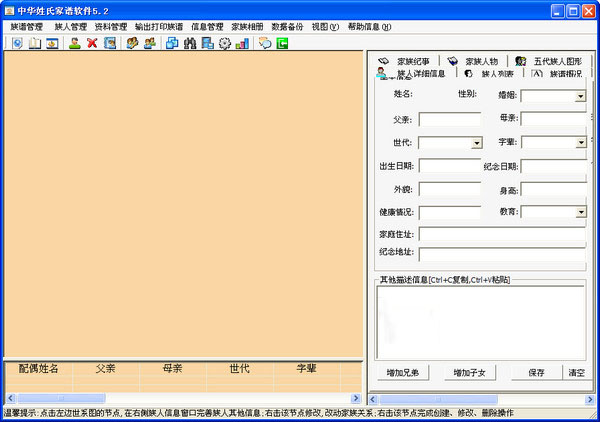The height and width of the screenshot is (422, 600).
Task: Expand the 婚姻 dropdown
Action: pos(580,96)
